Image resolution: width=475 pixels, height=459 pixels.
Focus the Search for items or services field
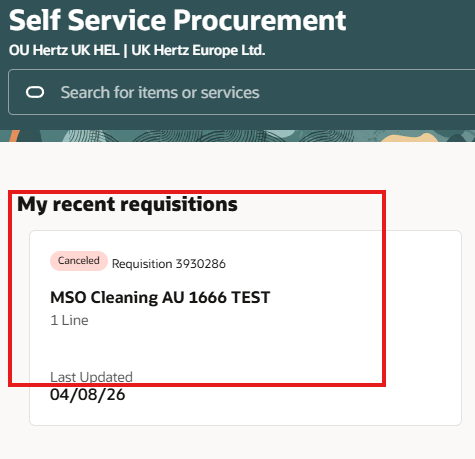[x=241, y=92]
